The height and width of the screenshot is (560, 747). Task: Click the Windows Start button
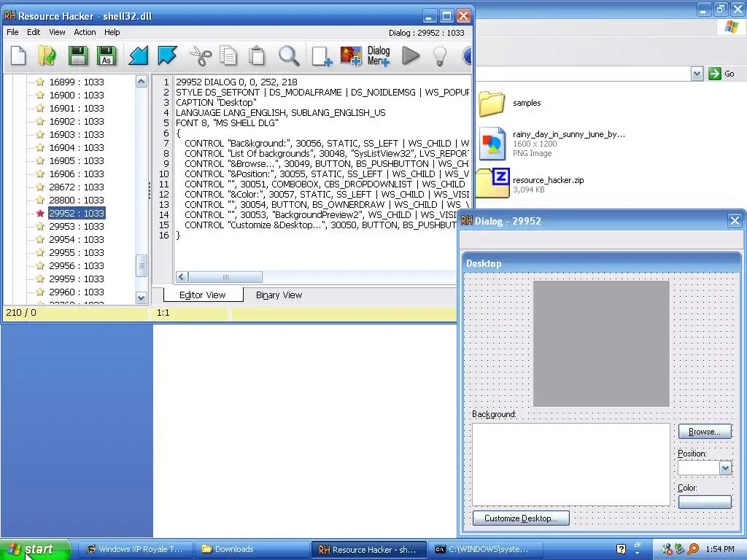[x=35, y=549]
